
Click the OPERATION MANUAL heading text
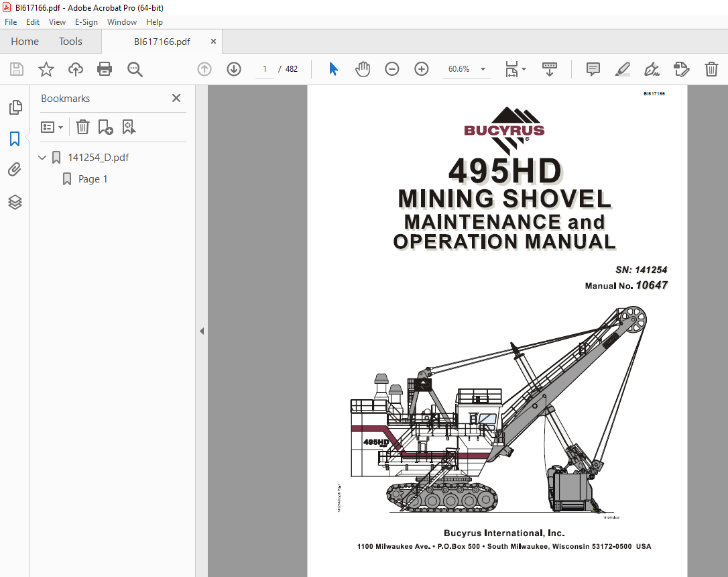tap(504, 242)
